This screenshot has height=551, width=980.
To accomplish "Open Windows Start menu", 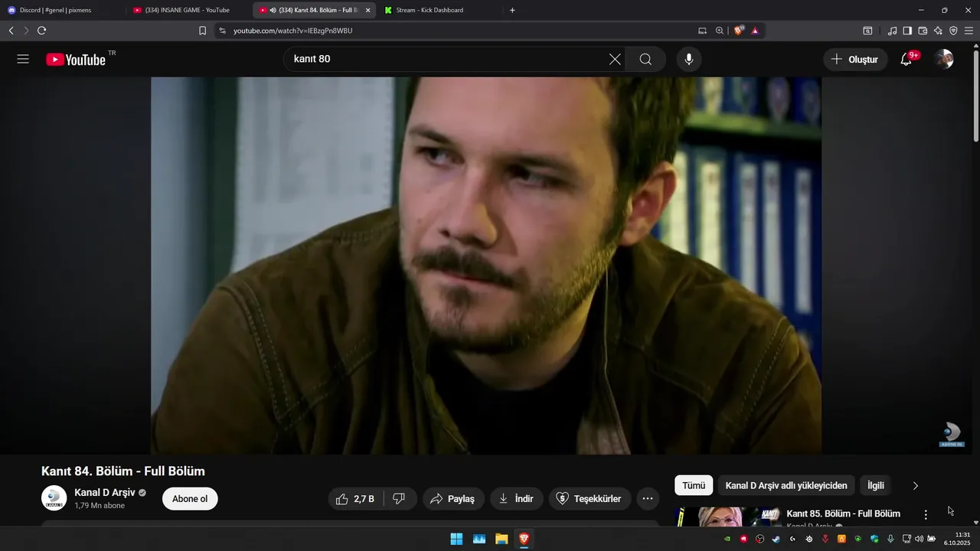I will [456, 539].
